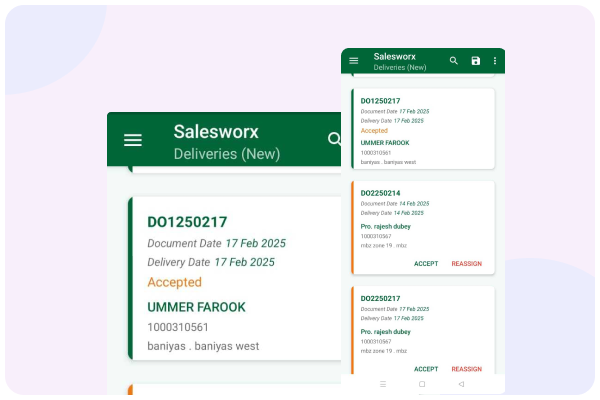Click the large search icon in the enlarged header
The width and height of the screenshot is (600, 400).
(334, 139)
